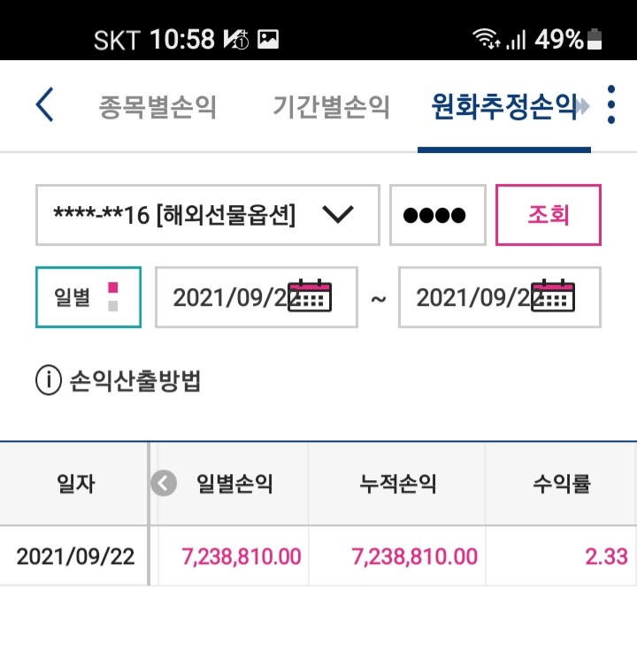Tap the 조회 search button
This screenshot has width=637, height=672.
[549, 215]
